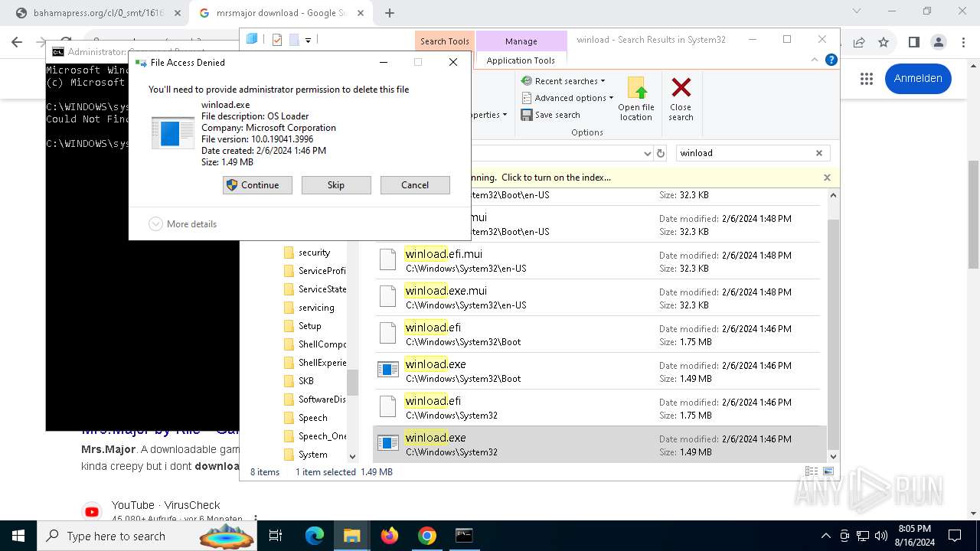Bookmark this page star icon
This screenshot has width=980, height=551.
click(x=884, y=42)
